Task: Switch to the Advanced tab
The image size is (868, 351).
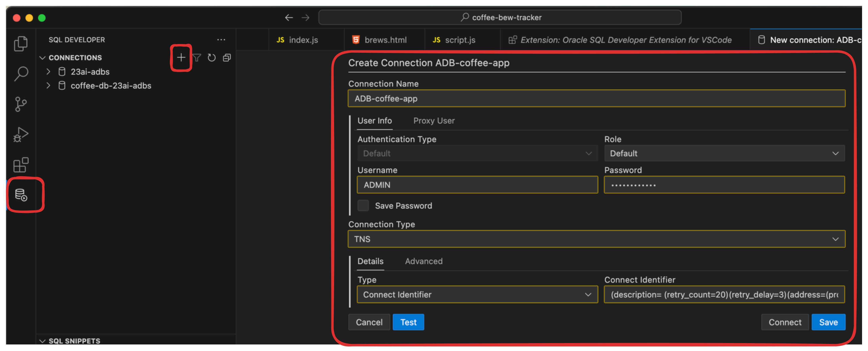Action: click(x=423, y=261)
